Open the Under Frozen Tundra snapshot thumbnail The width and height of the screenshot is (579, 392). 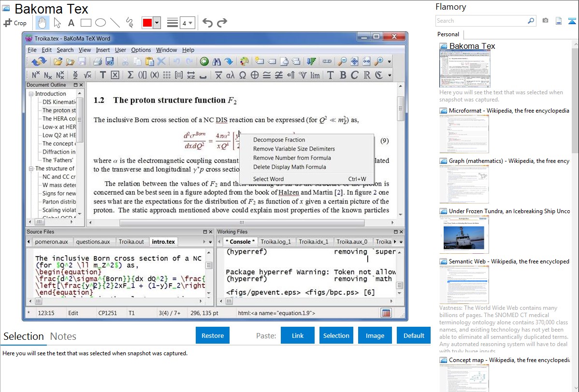click(x=464, y=234)
